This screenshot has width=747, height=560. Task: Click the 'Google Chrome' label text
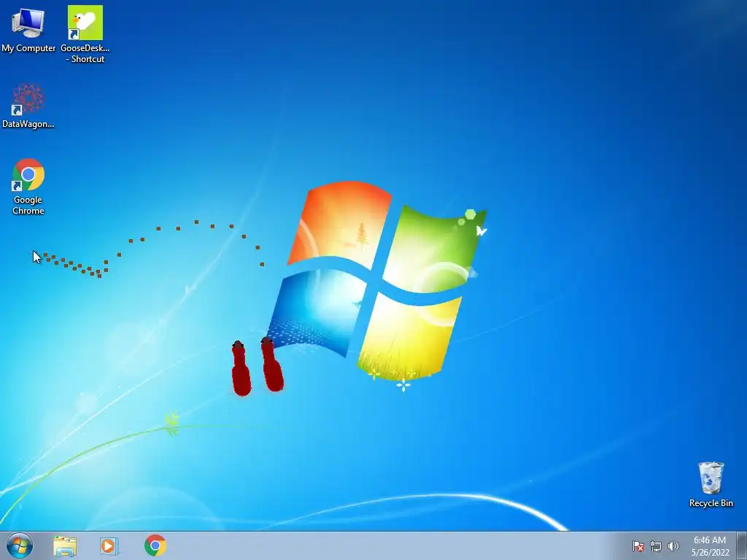tap(28, 205)
